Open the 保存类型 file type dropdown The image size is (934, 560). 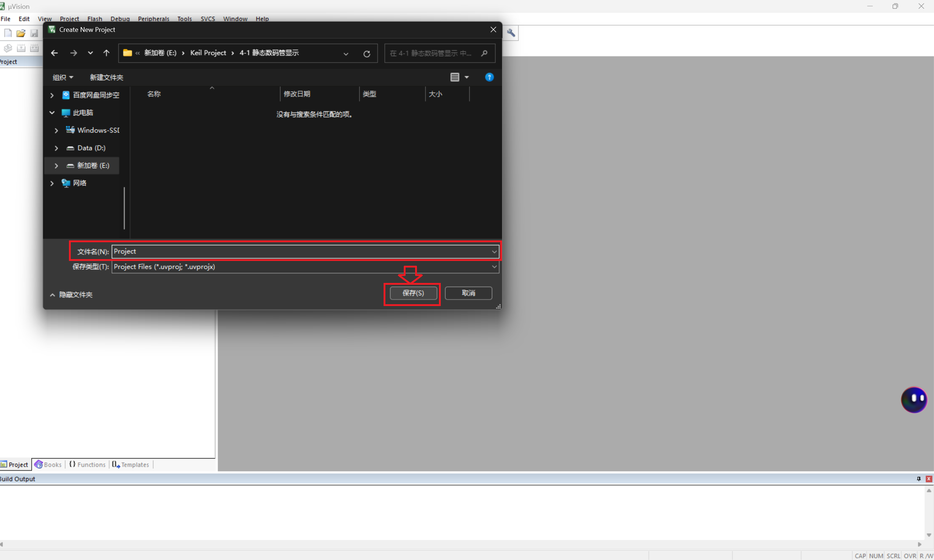click(494, 267)
